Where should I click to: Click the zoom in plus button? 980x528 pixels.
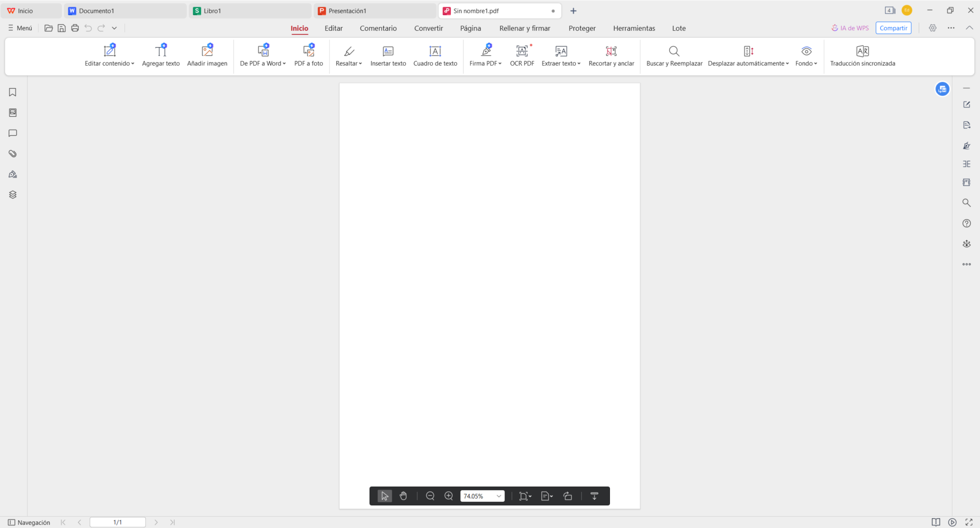(449, 496)
